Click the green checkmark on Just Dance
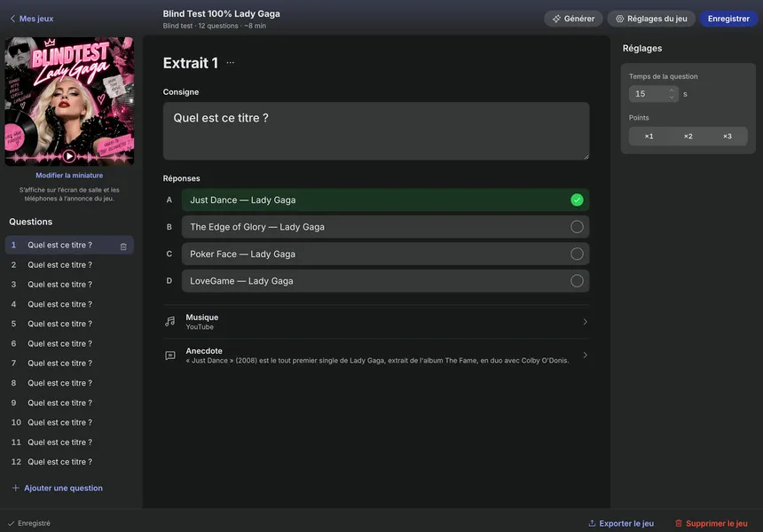This screenshot has width=763, height=532. coord(577,199)
